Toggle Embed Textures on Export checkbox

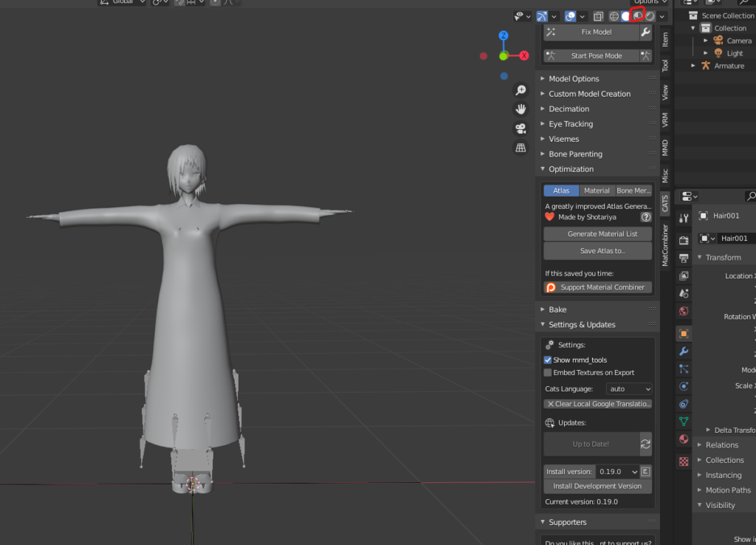548,372
